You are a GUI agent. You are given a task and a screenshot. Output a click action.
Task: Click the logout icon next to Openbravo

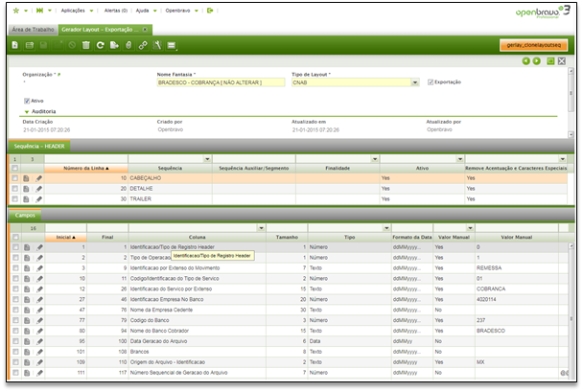pos(211,10)
